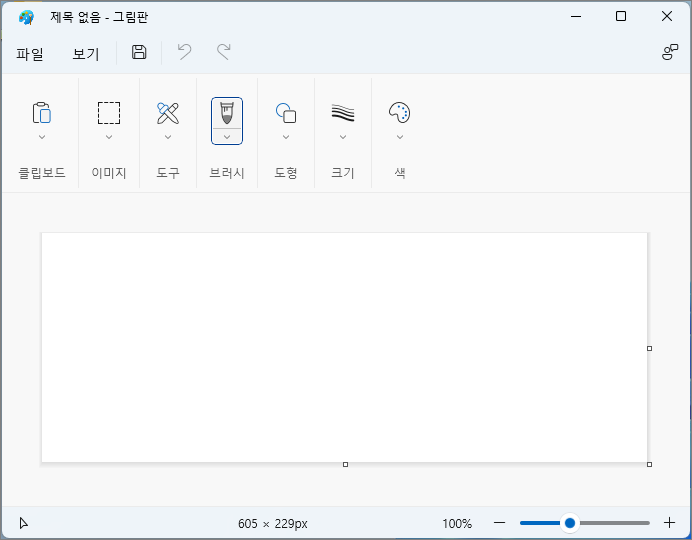Expand the 이미지 dropdown chevron
The width and height of the screenshot is (692, 540).
coord(109,137)
